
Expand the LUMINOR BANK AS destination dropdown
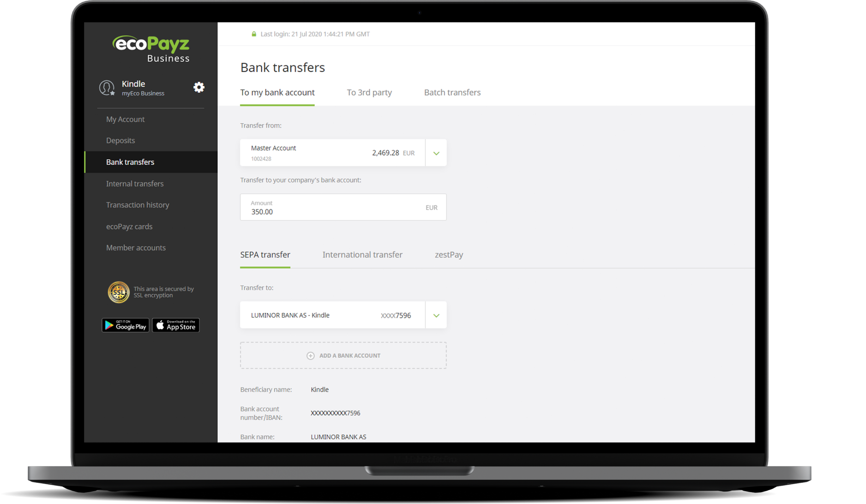tap(436, 315)
